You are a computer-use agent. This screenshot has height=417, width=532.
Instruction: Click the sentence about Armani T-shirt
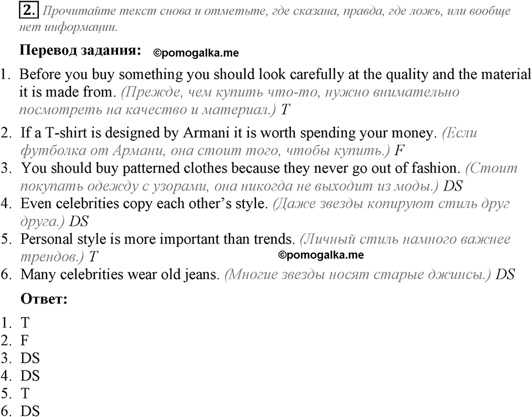(229, 132)
